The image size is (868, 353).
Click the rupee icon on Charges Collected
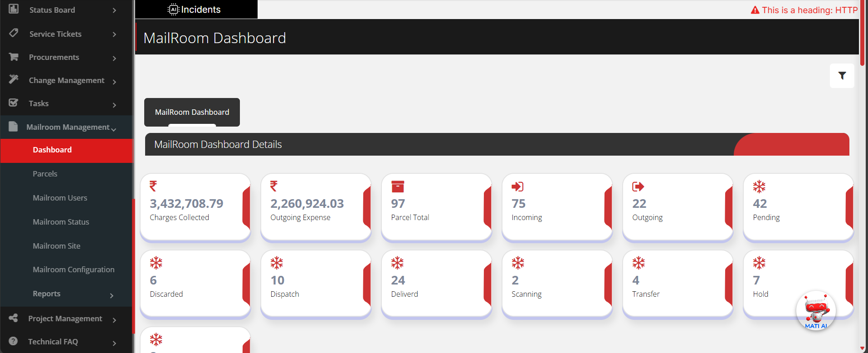[x=153, y=186]
